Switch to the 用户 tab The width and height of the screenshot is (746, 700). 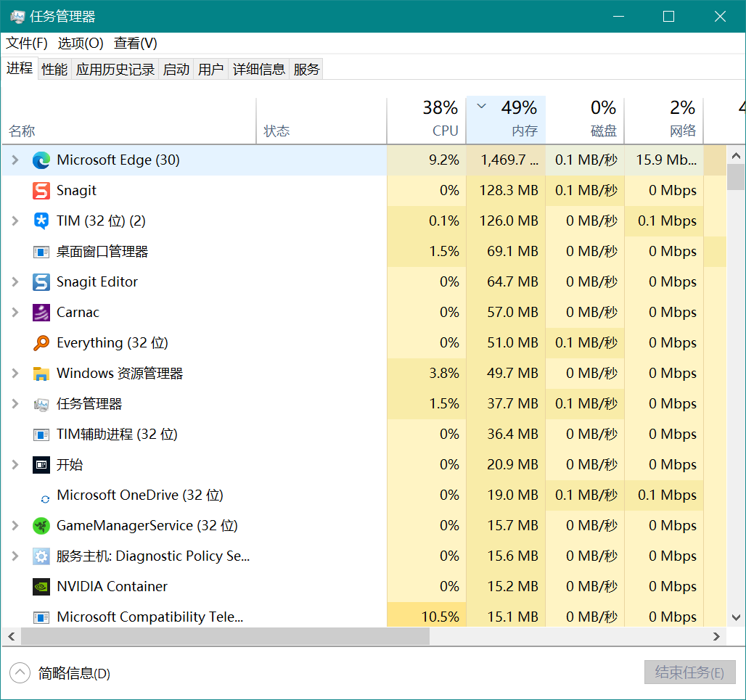(x=210, y=70)
